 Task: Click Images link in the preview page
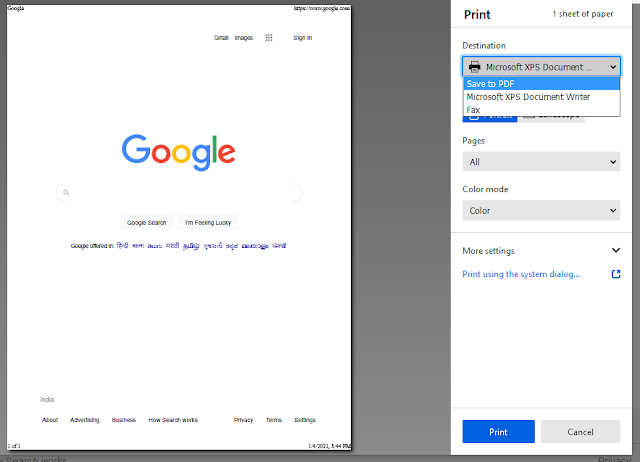244,38
